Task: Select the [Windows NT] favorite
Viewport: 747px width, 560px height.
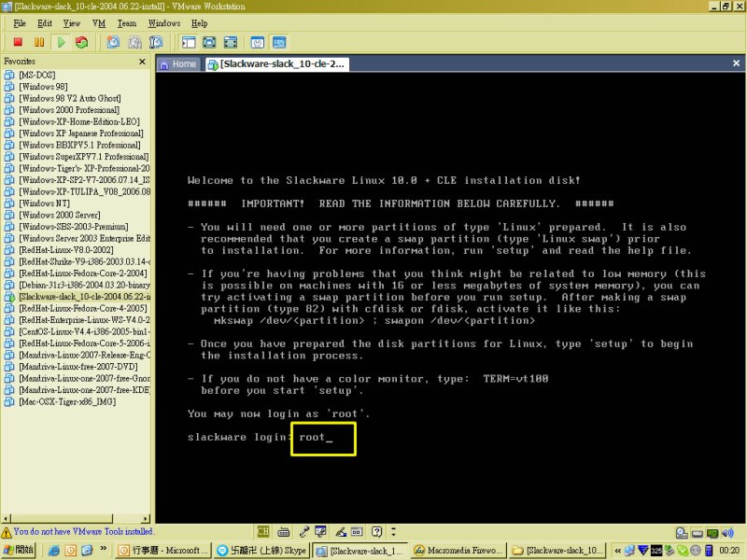Action: pos(44,203)
